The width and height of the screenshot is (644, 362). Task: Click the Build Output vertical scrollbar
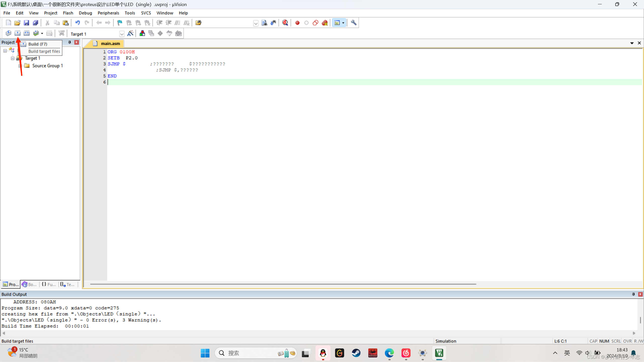pos(640,320)
